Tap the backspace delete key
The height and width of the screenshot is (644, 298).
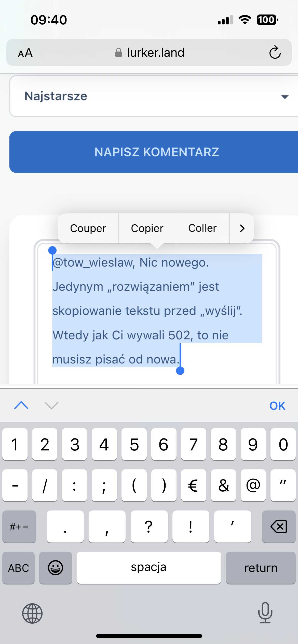click(279, 526)
